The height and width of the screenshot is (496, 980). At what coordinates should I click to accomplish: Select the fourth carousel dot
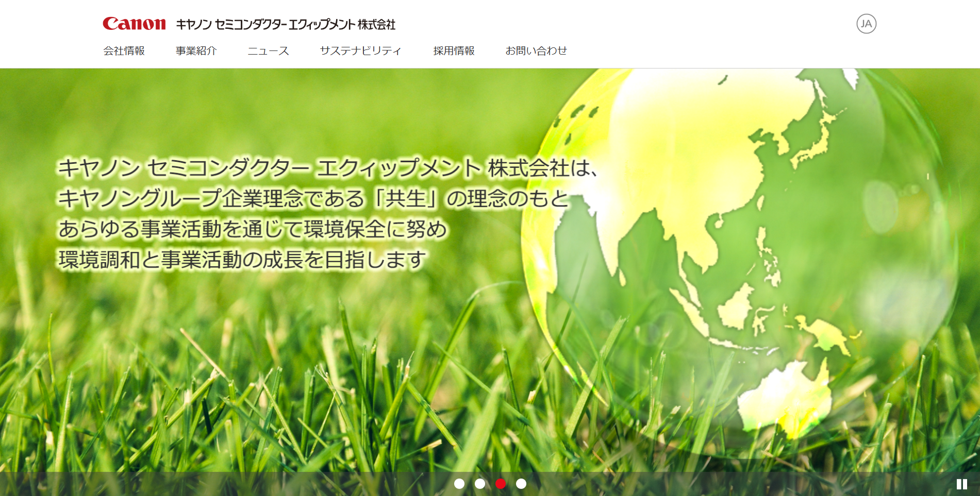(x=520, y=484)
